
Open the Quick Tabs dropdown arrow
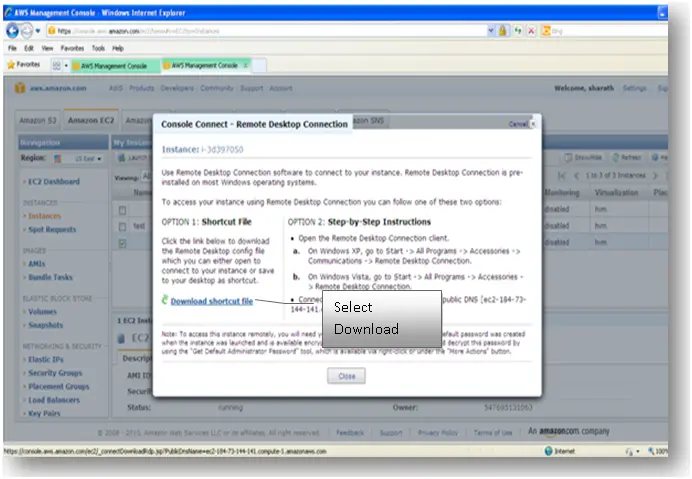(66, 66)
